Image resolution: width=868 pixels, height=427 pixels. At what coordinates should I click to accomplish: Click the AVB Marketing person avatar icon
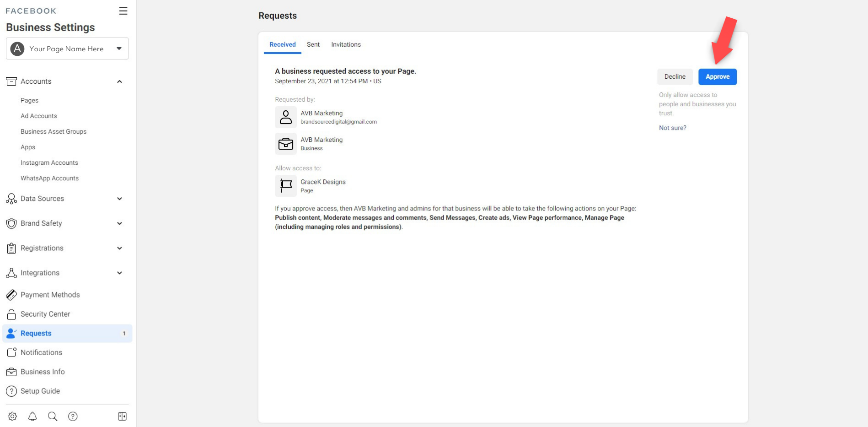pos(286,117)
